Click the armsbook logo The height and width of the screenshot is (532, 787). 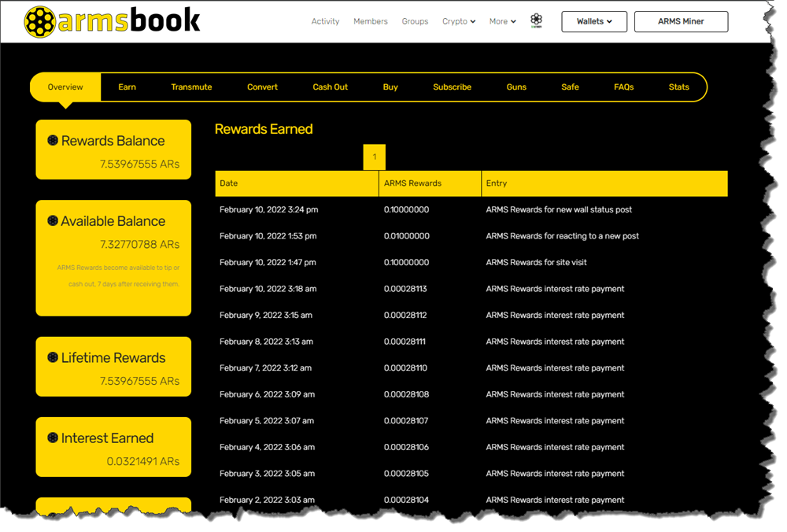click(112, 21)
